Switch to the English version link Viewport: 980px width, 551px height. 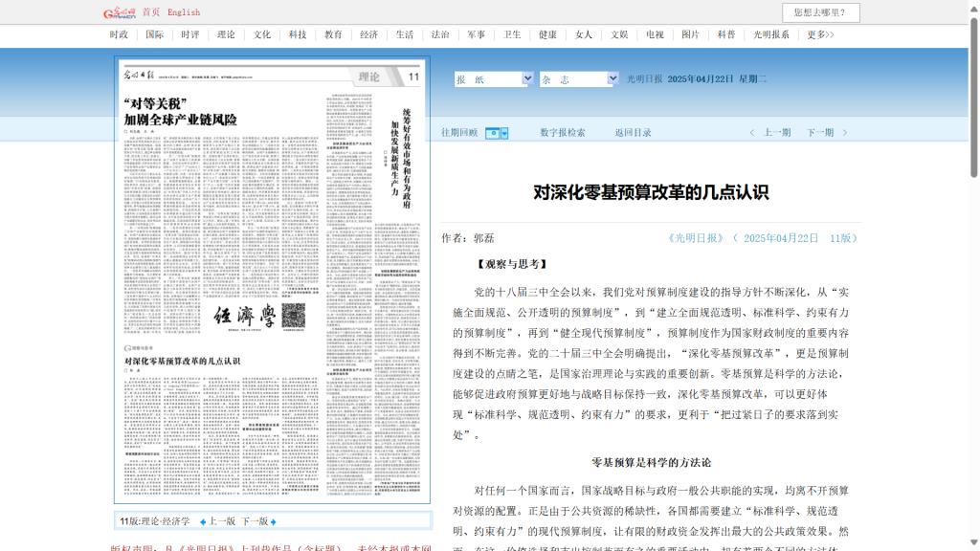[184, 12]
